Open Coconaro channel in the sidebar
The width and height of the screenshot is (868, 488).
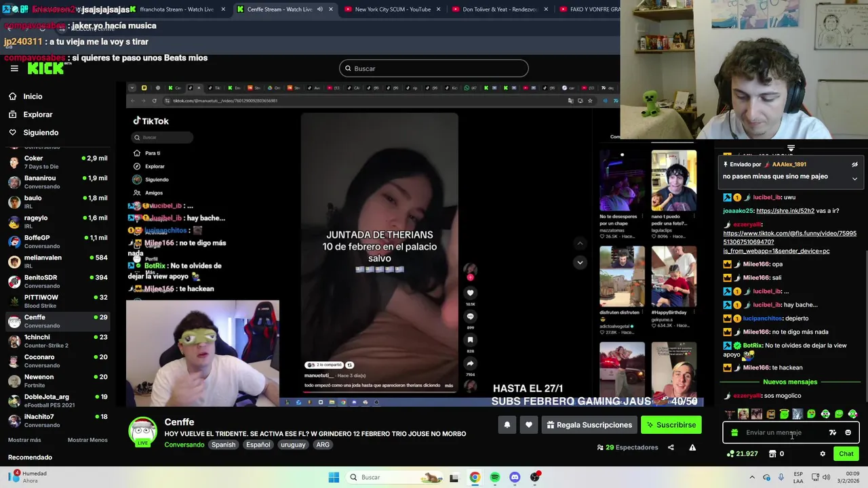58,361
